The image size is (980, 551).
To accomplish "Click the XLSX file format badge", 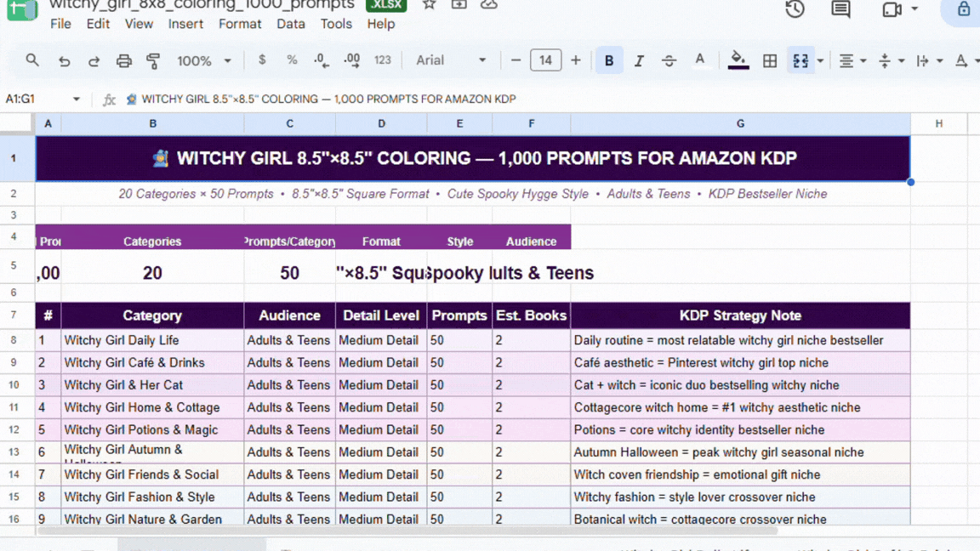I will click(386, 5).
